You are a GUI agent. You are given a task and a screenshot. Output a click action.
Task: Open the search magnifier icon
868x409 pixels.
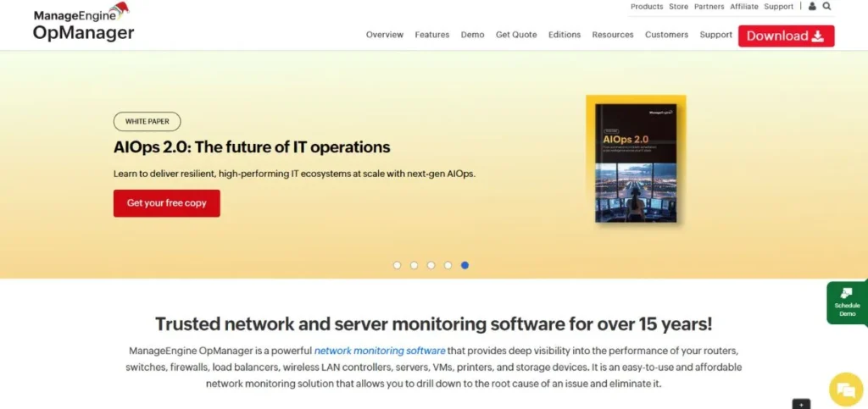(826, 7)
